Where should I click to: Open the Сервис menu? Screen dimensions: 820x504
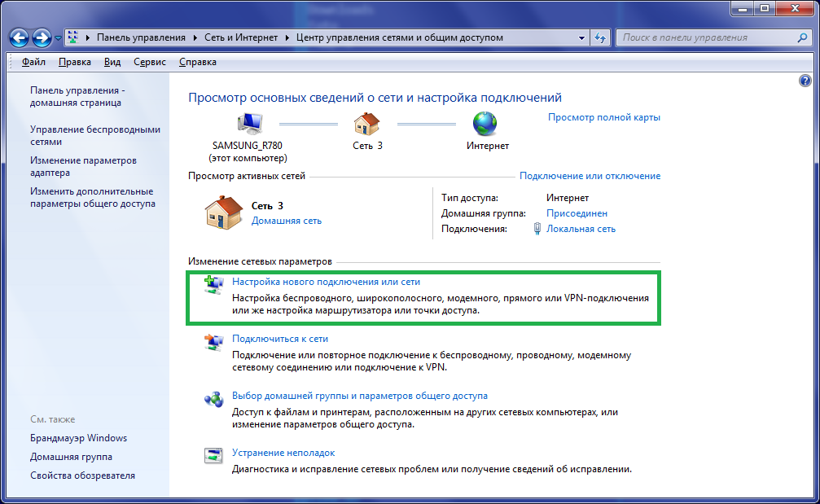(150, 62)
